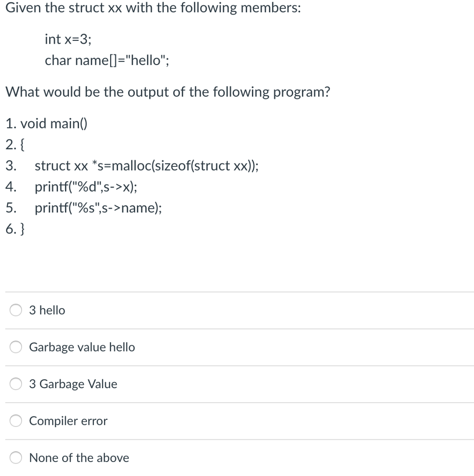Viewport: 474px width, 476px height.
Task: Click the void main() code line
Action: coord(46,124)
